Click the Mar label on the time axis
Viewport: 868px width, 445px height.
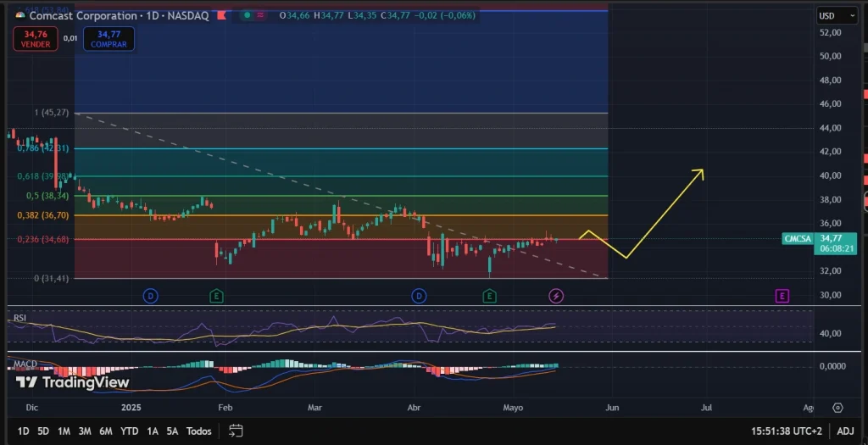click(x=314, y=408)
